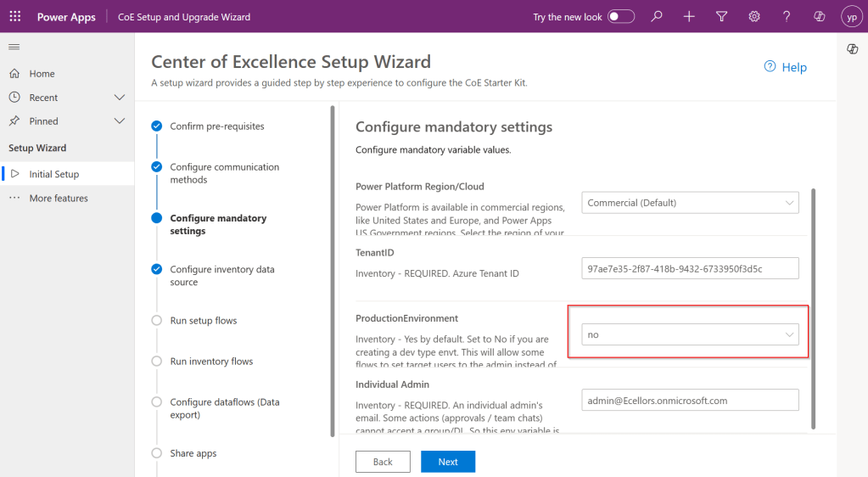Click the TenantID input field

coord(690,268)
